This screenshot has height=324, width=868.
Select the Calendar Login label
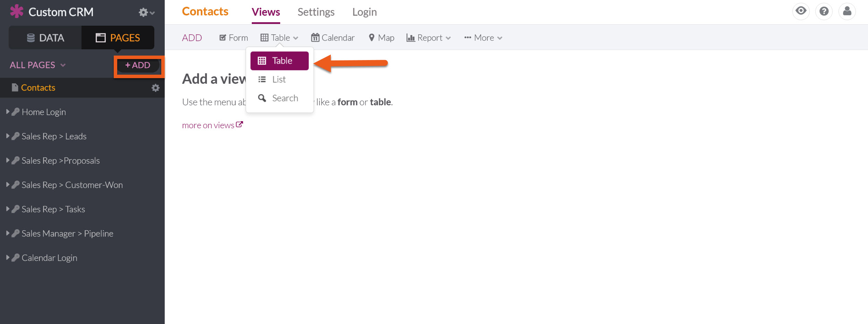point(50,258)
